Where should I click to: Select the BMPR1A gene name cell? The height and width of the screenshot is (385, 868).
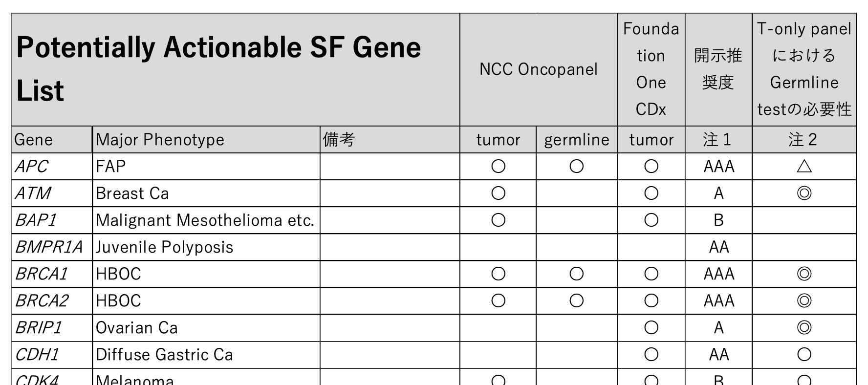tap(49, 247)
